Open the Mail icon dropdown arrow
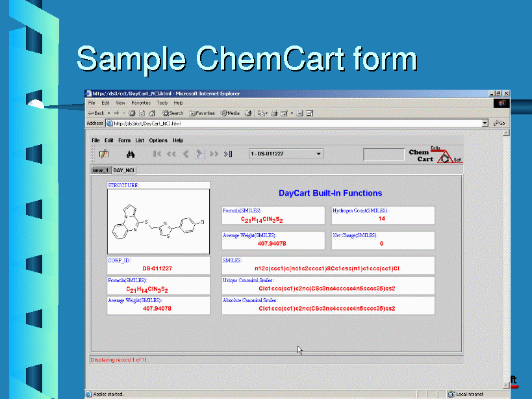Image resolution: width=532 pixels, height=399 pixels. click(x=267, y=113)
